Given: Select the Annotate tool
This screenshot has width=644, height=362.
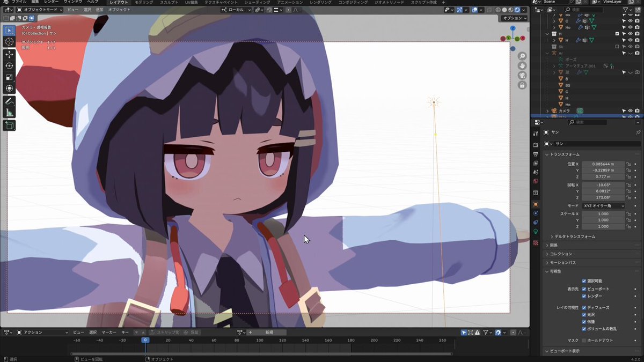Looking at the screenshot, I should pyautogui.click(x=10, y=101).
